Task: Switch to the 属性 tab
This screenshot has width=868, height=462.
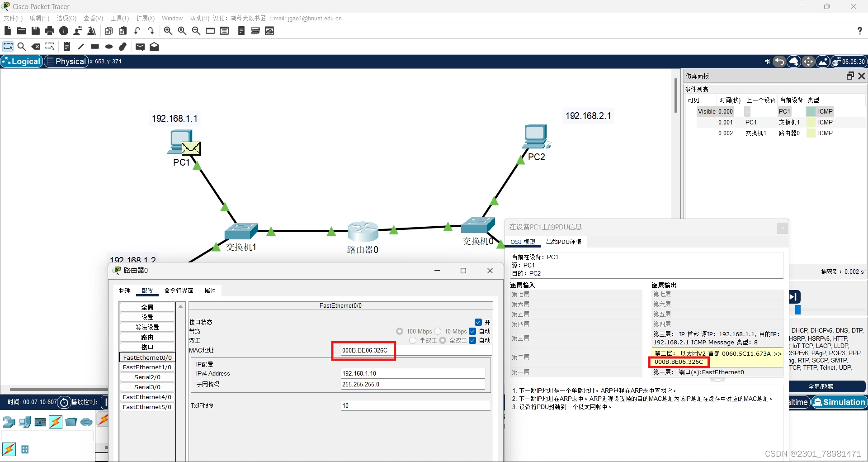Action: pyautogui.click(x=210, y=291)
